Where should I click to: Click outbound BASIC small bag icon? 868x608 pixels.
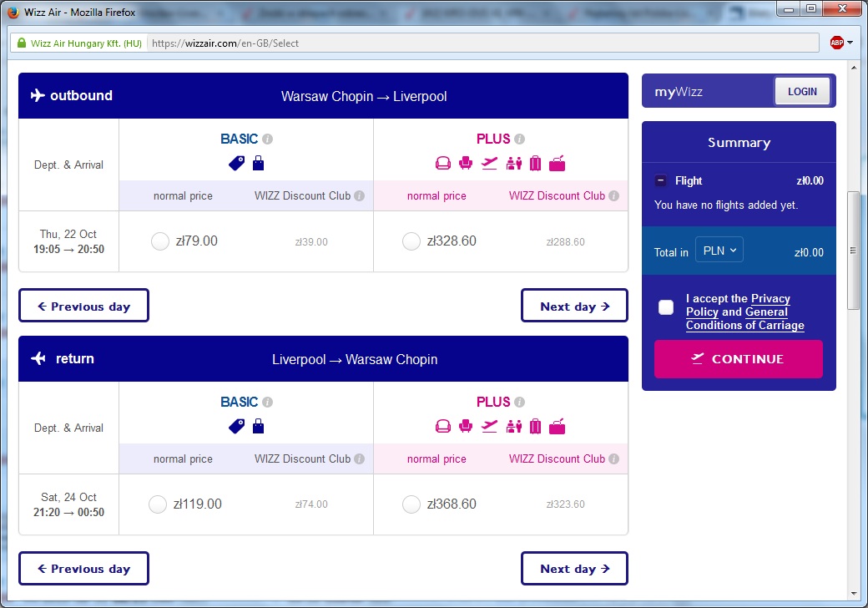258,164
